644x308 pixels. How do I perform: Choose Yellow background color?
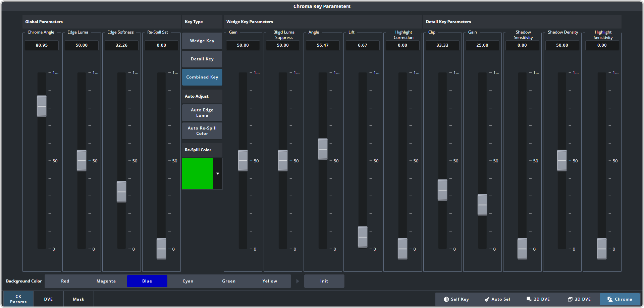[270, 281]
